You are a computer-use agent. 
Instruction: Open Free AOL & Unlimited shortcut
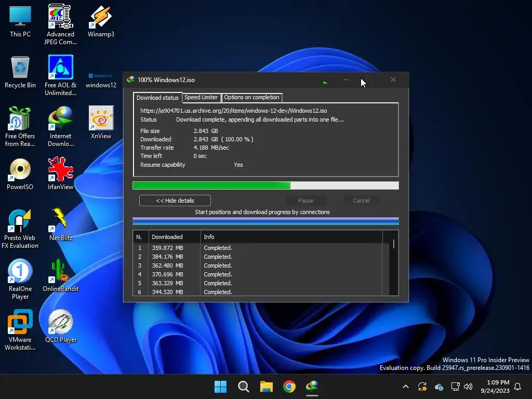pyautogui.click(x=60, y=75)
